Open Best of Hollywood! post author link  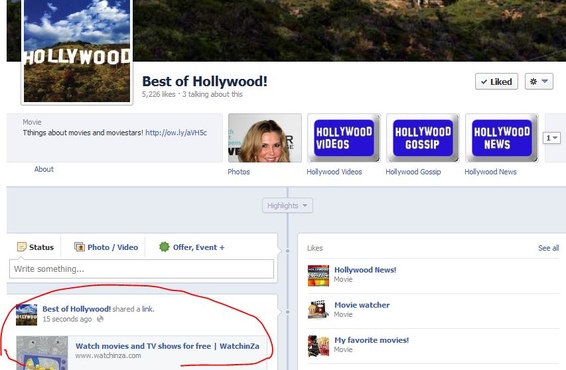pos(77,309)
